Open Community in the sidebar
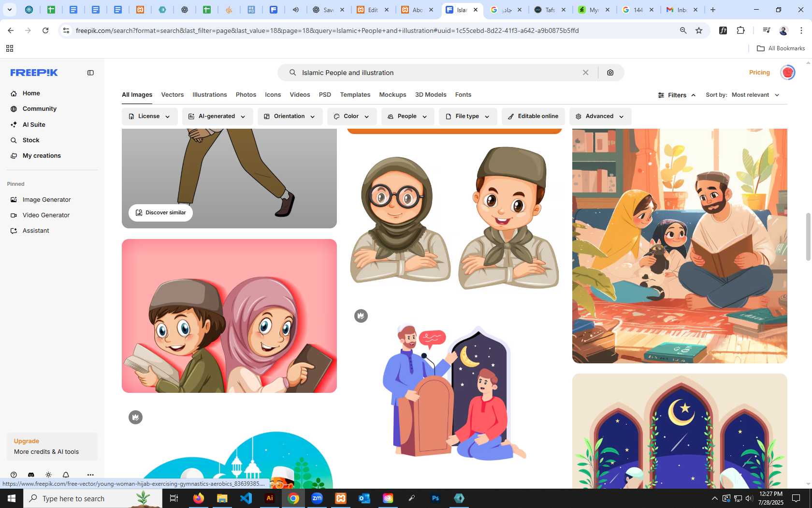The width and height of the screenshot is (812, 508). tap(39, 109)
